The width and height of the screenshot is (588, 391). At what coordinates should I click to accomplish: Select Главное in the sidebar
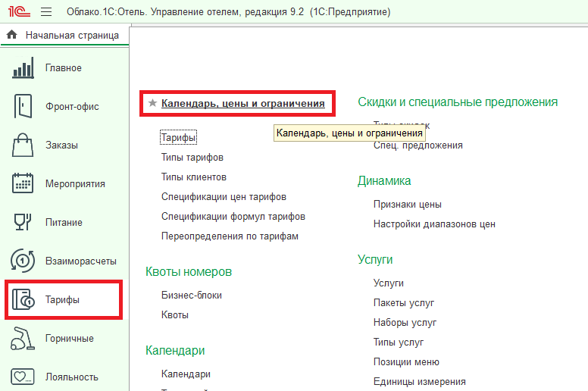[x=64, y=68]
